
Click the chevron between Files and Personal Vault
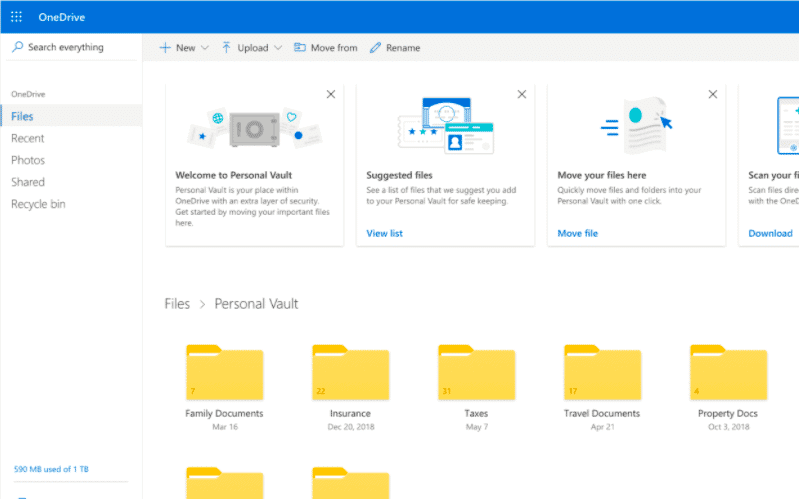tap(202, 304)
